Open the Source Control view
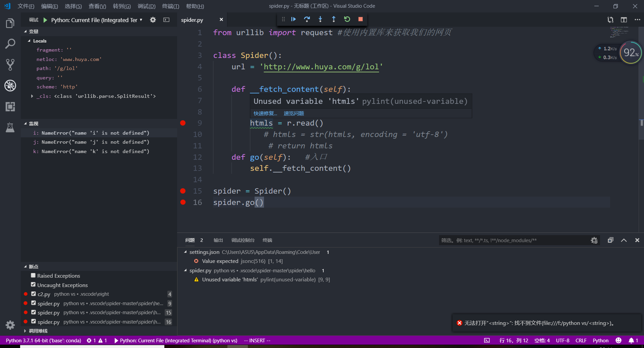This screenshot has height=348, width=644. (10, 65)
